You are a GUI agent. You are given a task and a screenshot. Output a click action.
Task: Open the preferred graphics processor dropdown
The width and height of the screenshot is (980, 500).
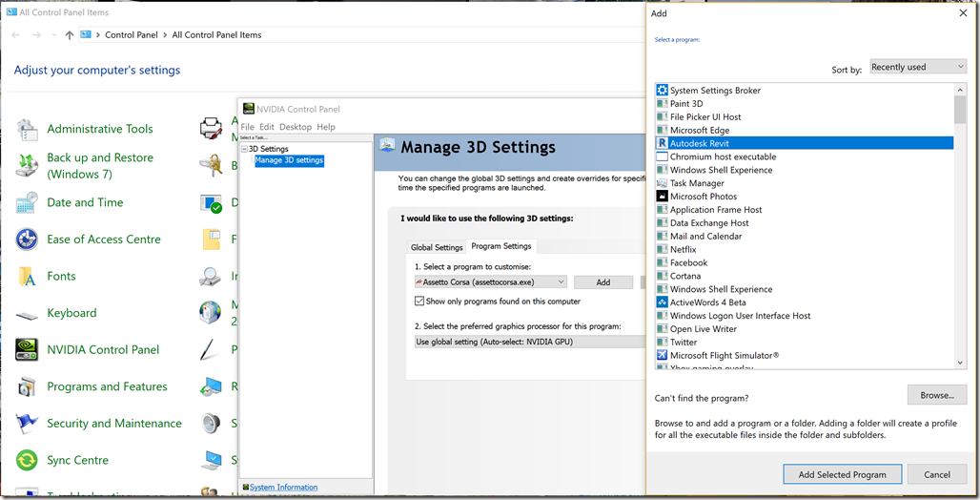click(530, 341)
